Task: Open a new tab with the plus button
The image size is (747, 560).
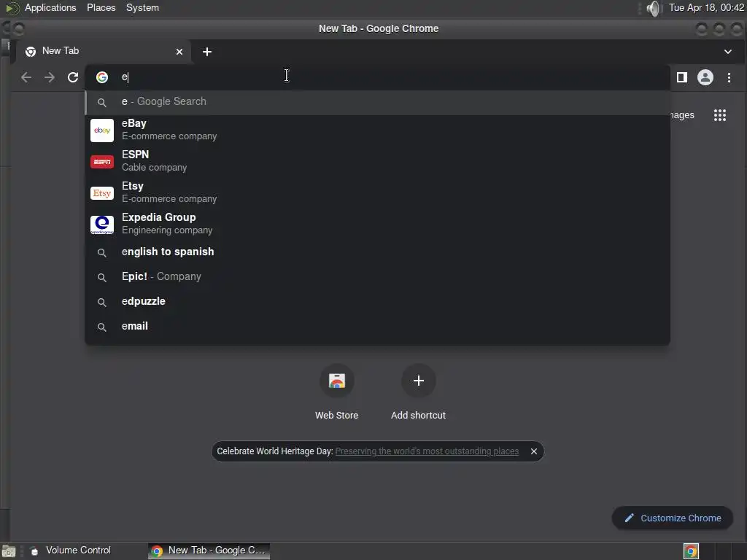Action: [206, 52]
